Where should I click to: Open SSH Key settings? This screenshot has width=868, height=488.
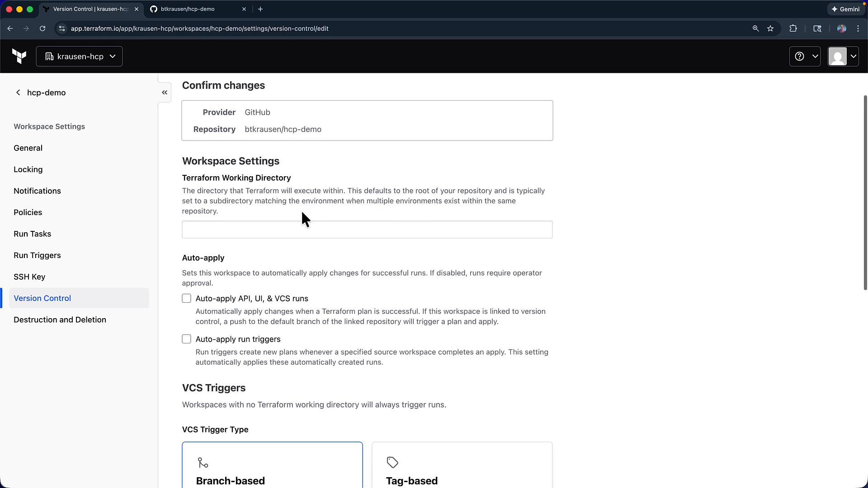coord(29,277)
